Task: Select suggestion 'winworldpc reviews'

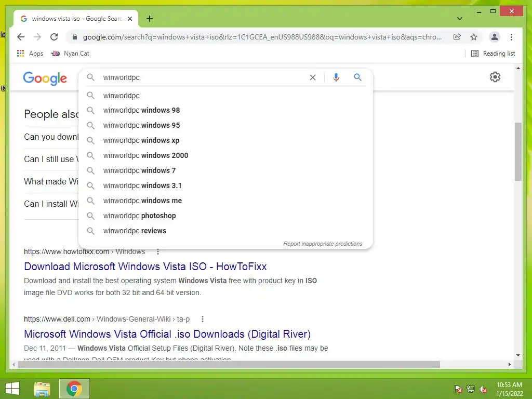Action: (x=225, y=231)
